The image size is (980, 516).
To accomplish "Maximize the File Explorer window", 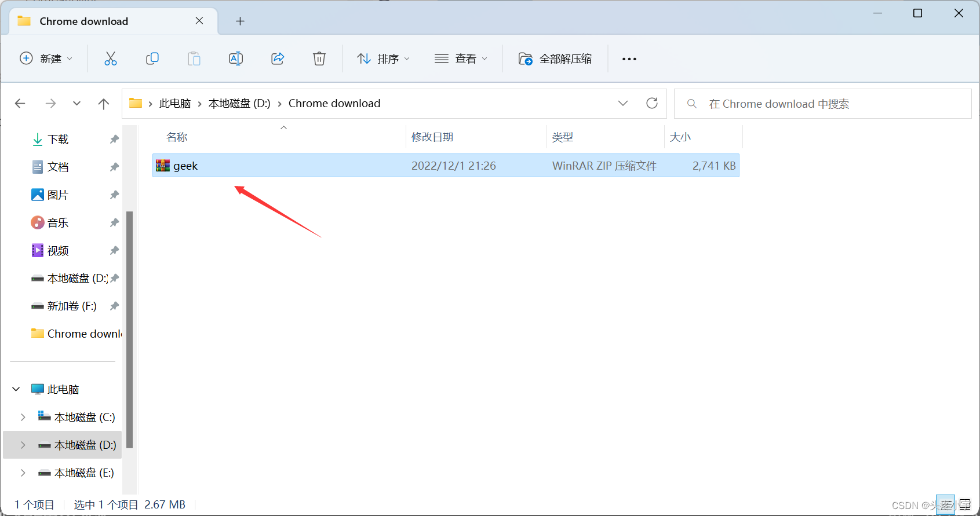I will 917,13.
